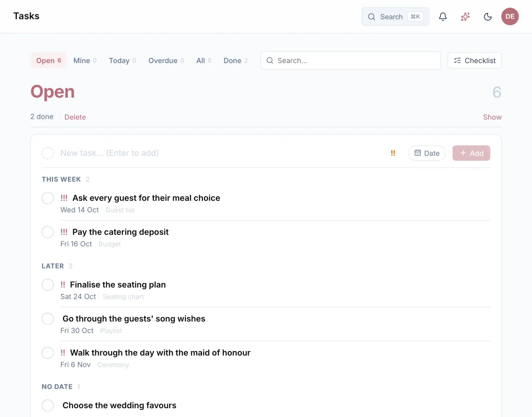Open the notifications bell
Viewport: 532px width, 417px height.
pos(443,17)
